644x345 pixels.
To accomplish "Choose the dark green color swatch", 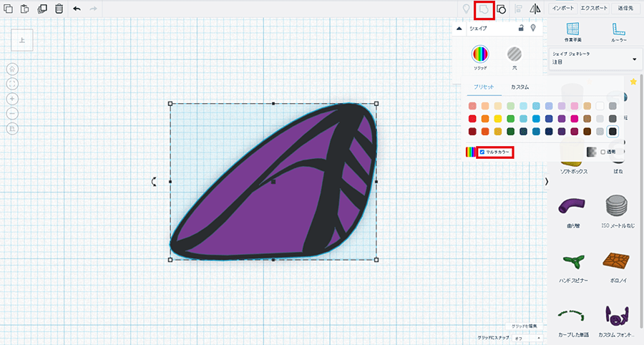I will tap(510, 132).
